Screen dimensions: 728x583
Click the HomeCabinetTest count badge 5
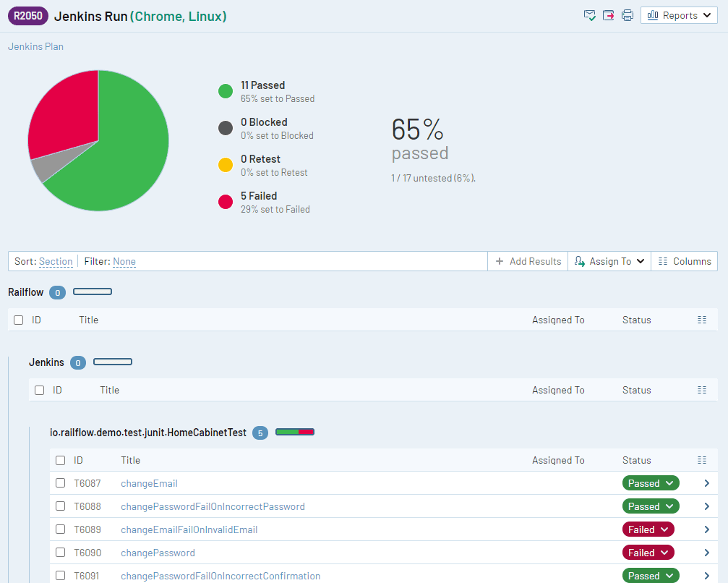tap(260, 433)
